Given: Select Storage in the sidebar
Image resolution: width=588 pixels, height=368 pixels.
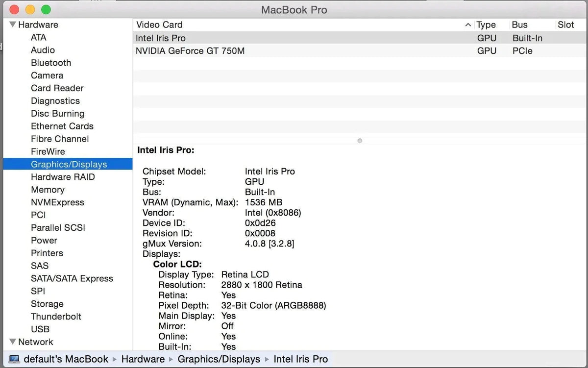Looking at the screenshot, I should 47,304.
